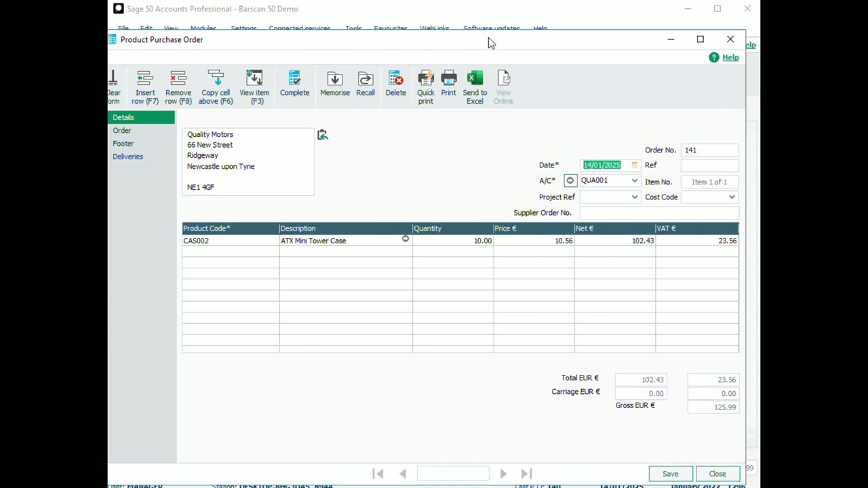Screen dimensions: 868x488
Task: Open the Settings menu in Sage window
Action: click(243, 28)
